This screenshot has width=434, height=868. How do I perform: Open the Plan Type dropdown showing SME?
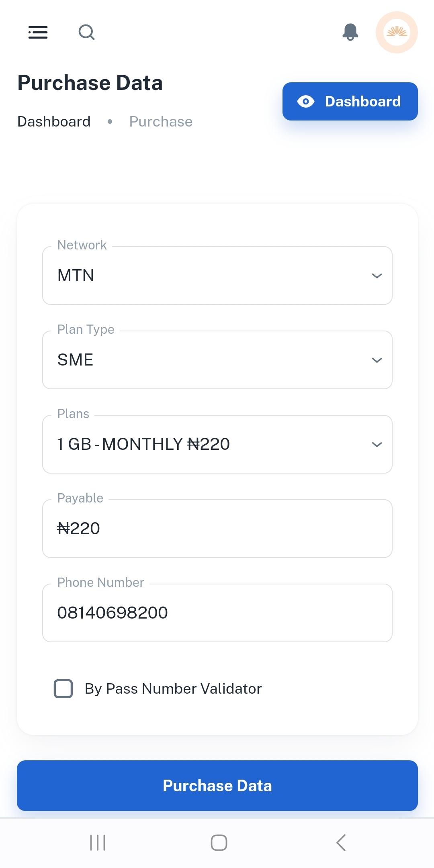[x=217, y=360]
